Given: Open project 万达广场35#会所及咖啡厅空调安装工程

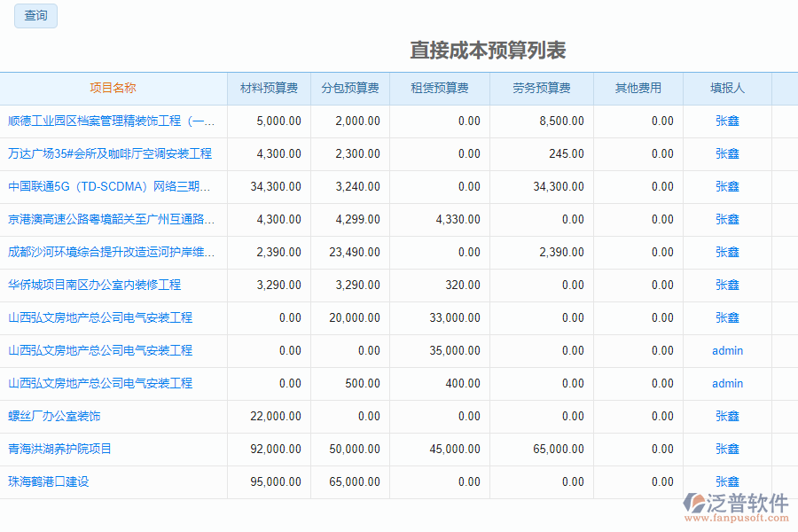Looking at the screenshot, I should coord(108,153).
